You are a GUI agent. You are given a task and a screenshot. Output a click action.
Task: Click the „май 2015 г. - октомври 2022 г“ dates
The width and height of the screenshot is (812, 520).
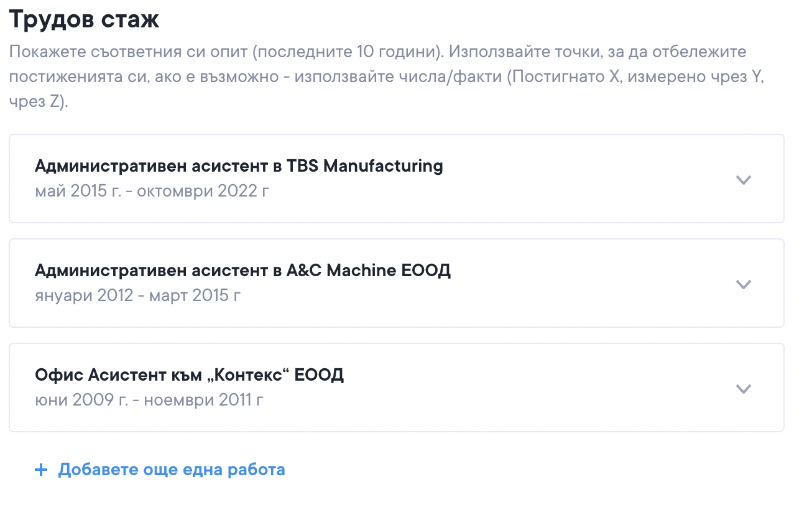click(x=152, y=190)
